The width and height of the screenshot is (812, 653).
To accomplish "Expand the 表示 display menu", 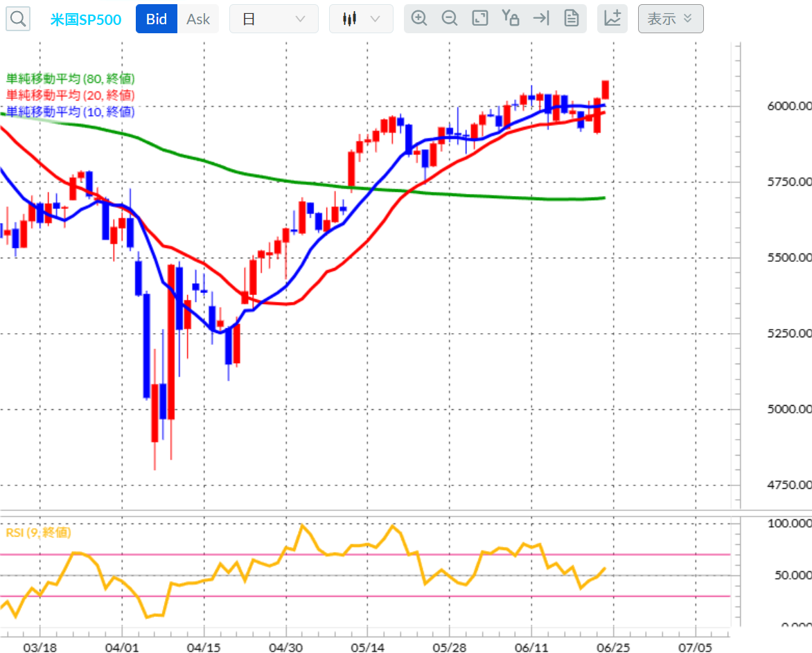I will coord(671,19).
